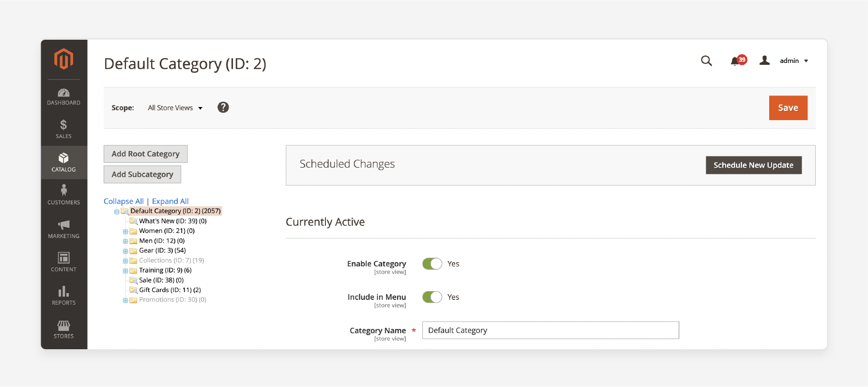Select Women (ID: 21) category
Image resolution: width=868 pixels, height=387 pixels.
(167, 231)
